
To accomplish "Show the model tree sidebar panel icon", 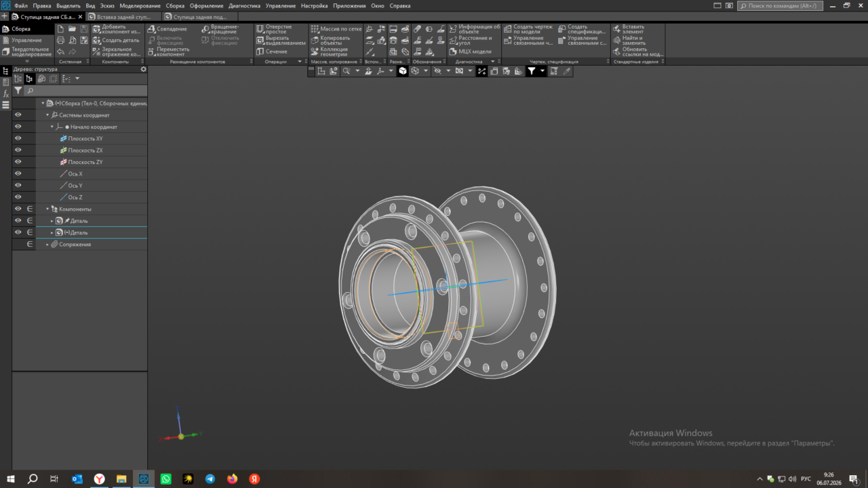I will click(x=5, y=70).
